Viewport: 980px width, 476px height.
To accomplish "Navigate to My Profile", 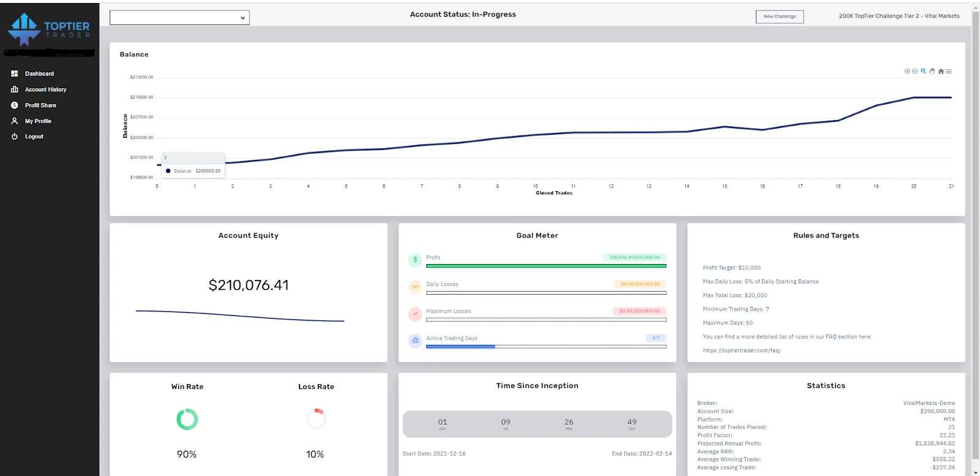I will [x=38, y=121].
